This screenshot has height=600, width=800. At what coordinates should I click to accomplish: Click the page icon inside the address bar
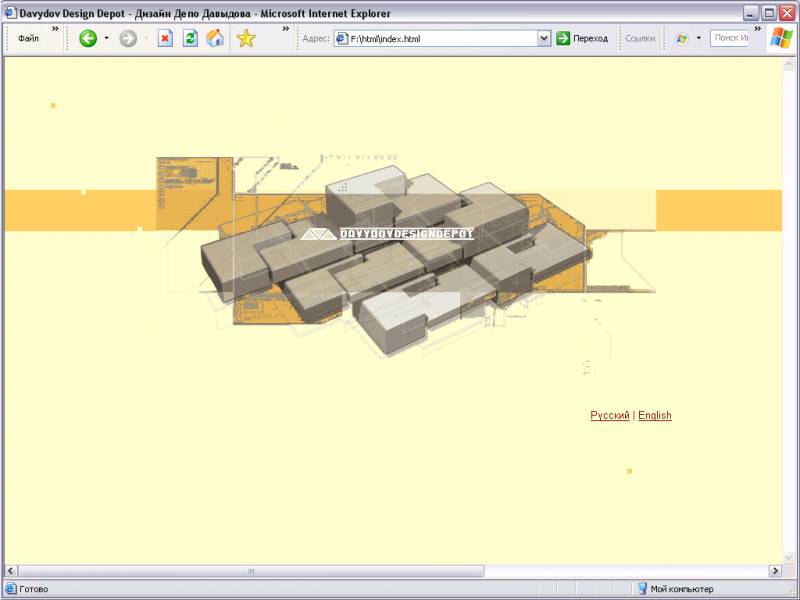click(342, 38)
